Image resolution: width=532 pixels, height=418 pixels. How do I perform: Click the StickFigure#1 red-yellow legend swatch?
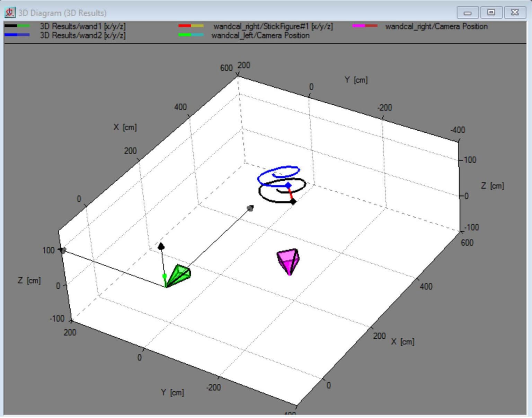[191, 26]
